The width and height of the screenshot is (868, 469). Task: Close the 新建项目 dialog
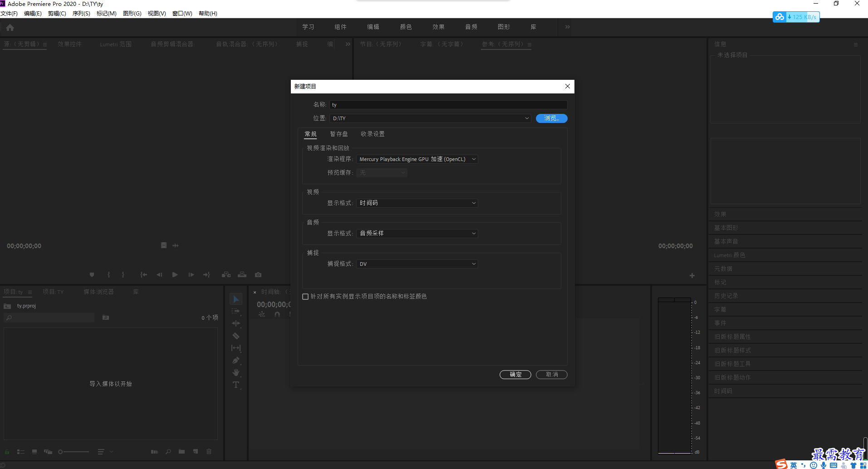pos(567,86)
